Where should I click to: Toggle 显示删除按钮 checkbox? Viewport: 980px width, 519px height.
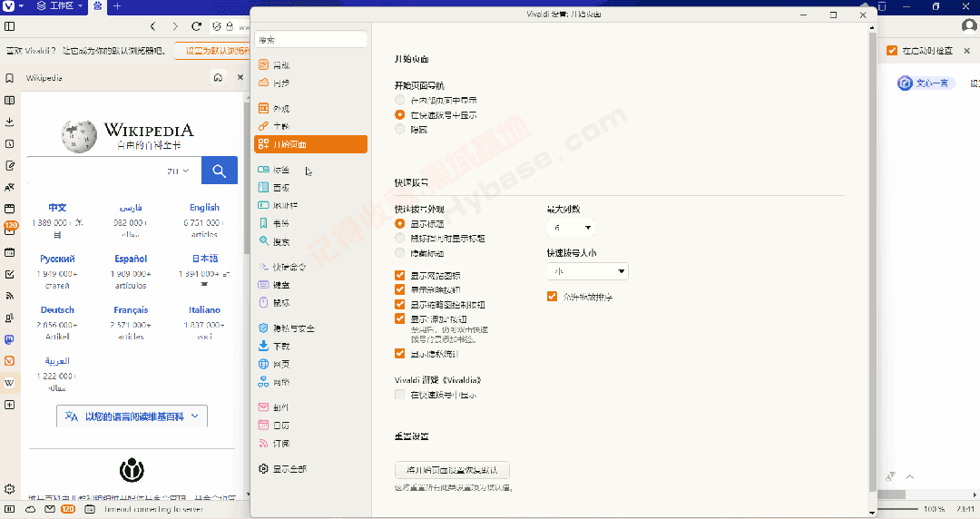pyautogui.click(x=400, y=289)
